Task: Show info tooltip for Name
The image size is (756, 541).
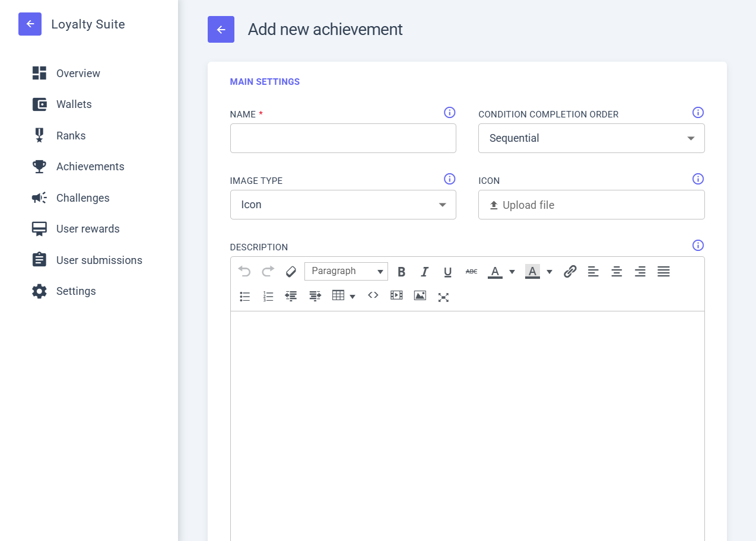Action: [450, 113]
